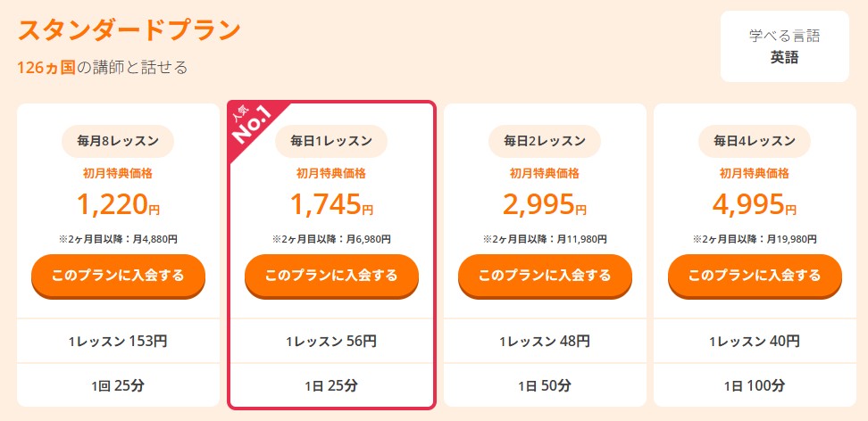This screenshot has height=421, width=868.
Task: Click the 2,995円 first-month price
Action: 545,204
